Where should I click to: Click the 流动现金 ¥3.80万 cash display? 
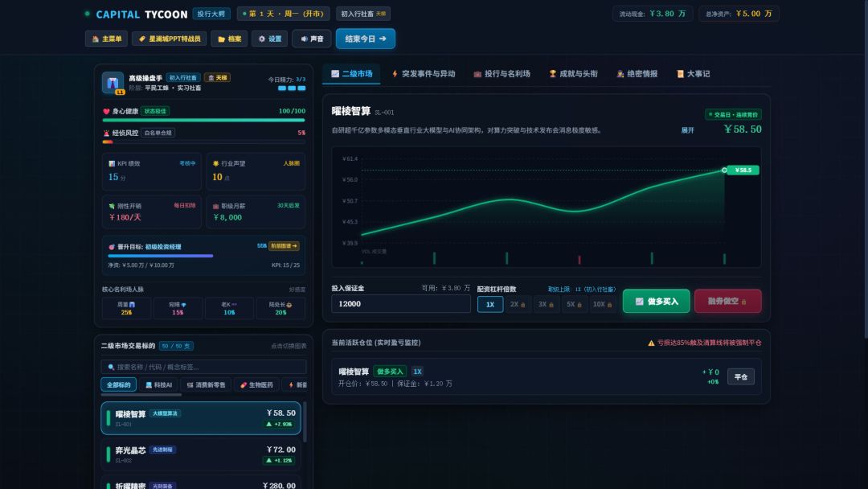pos(652,14)
